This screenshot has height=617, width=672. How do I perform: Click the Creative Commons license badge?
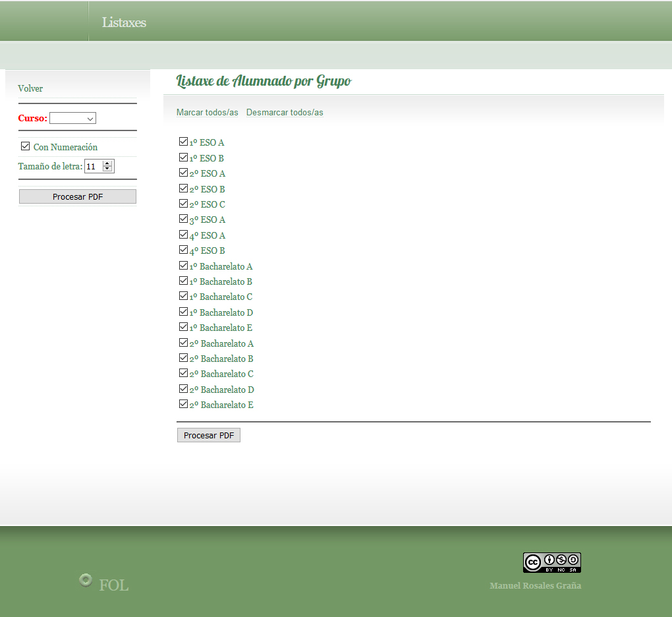point(551,562)
